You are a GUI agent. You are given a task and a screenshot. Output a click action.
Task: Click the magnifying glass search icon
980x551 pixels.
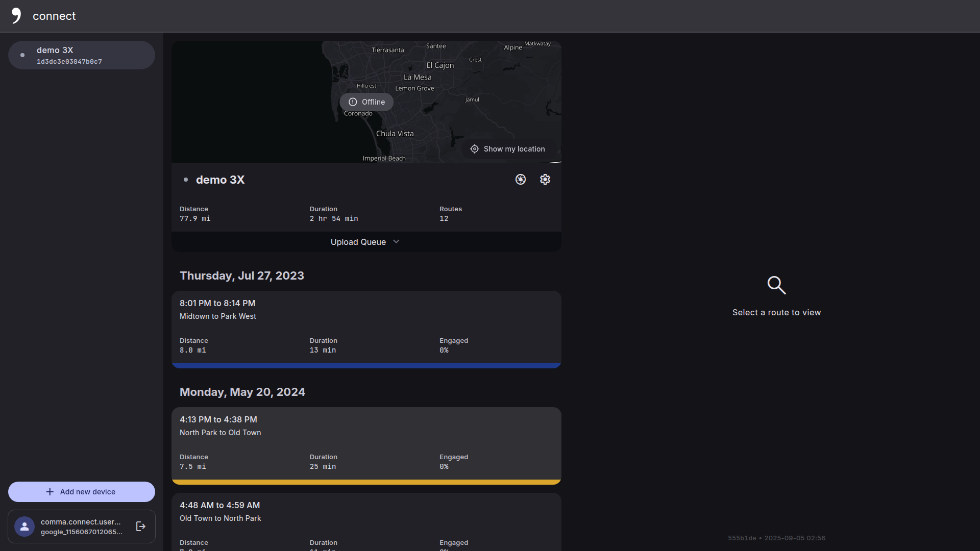[x=776, y=285]
